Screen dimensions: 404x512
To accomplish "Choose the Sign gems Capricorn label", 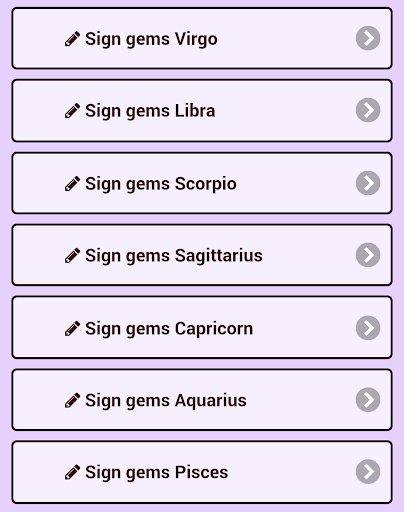I will point(169,329).
